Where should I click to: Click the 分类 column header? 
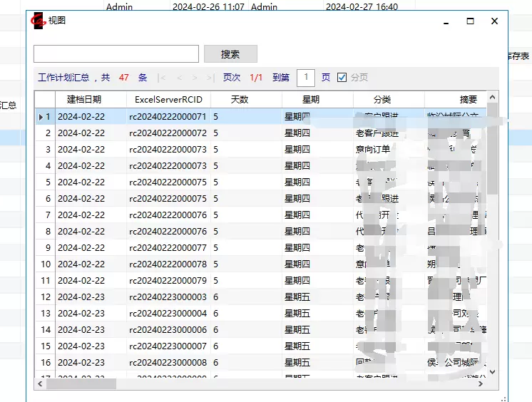382,100
